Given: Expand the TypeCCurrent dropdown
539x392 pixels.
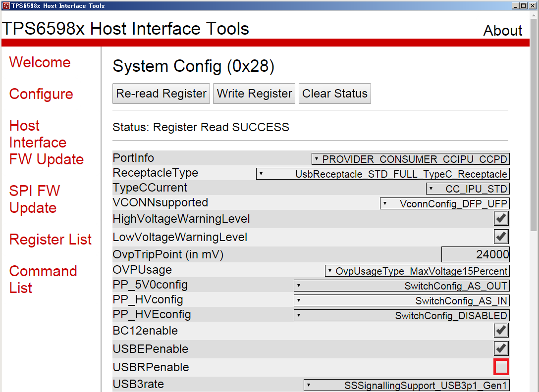Looking at the screenshot, I should point(468,189).
